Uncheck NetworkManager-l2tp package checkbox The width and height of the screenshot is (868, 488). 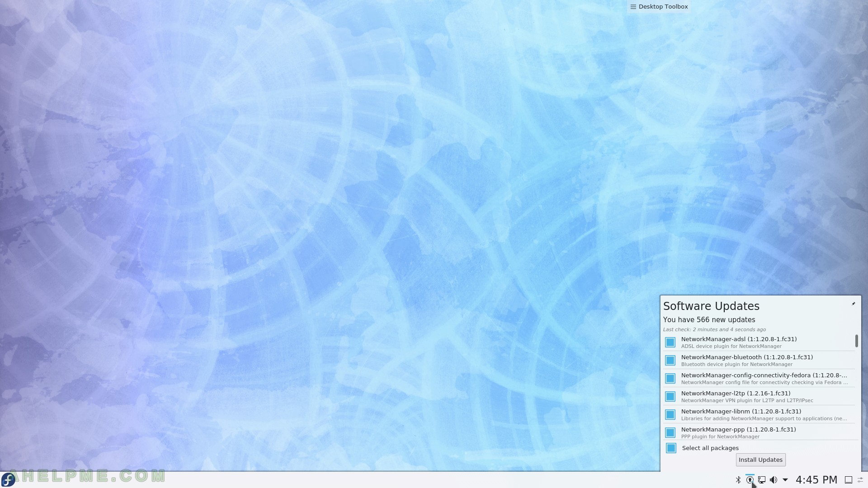click(670, 397)
